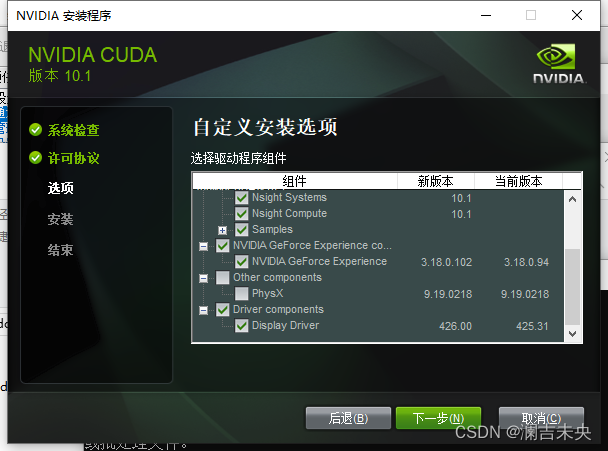Select the Samples row label
Viewport: 608px width, 451px height.
point(272,229)
